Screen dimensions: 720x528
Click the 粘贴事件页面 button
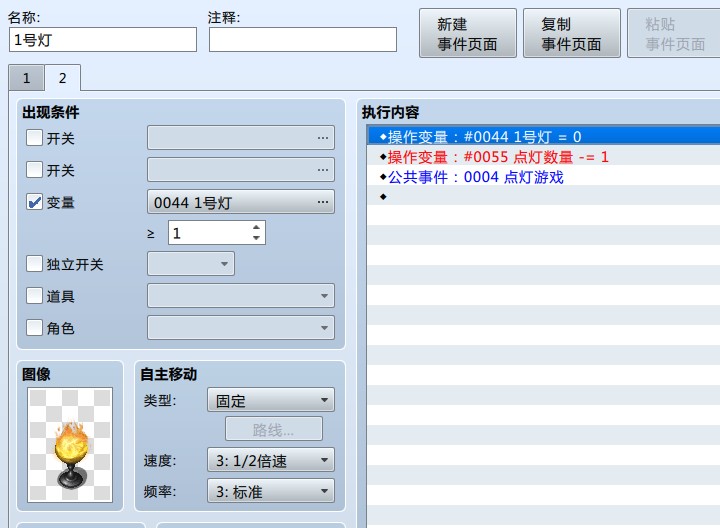[674, 34]
